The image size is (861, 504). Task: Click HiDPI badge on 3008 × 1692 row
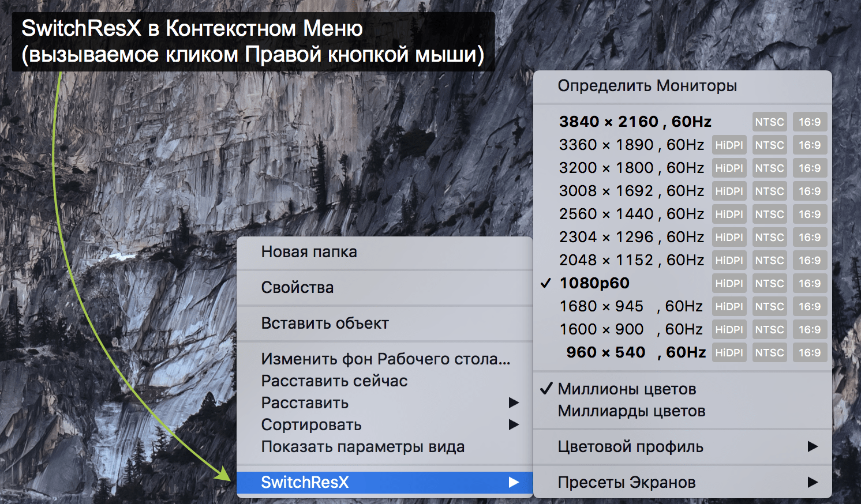(x=729, y=191)
